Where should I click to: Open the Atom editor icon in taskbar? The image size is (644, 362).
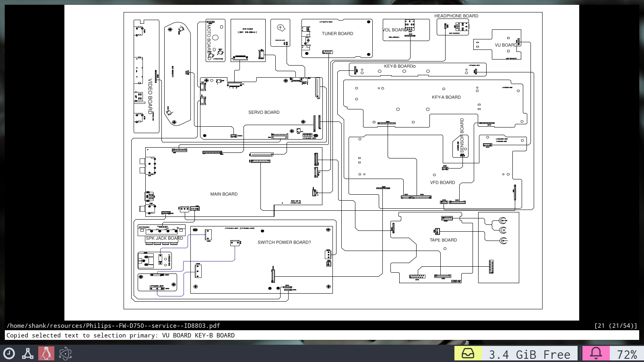[65, 354]
